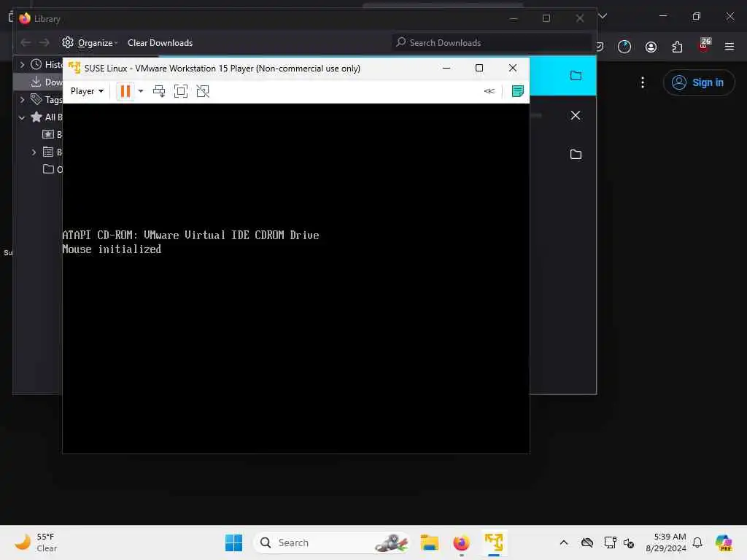The image size is (747, 560).
Task: Open containing folder for third download
Action: 576,155
